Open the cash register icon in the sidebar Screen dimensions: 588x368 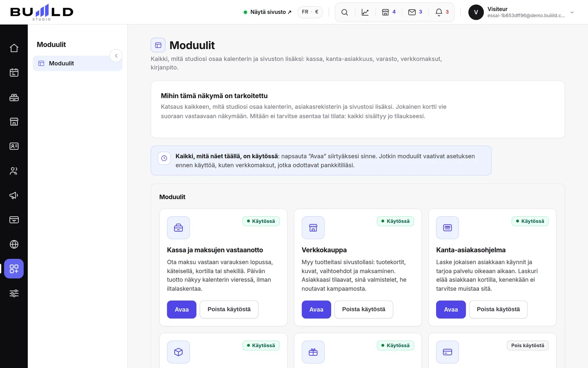click(x=14, y=97)
